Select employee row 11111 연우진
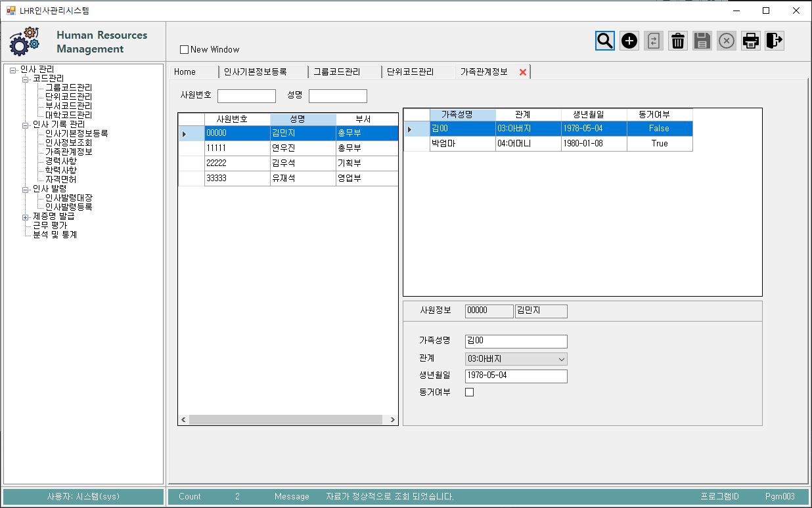Viewport: 812px width, 508px height. [288, 148]
